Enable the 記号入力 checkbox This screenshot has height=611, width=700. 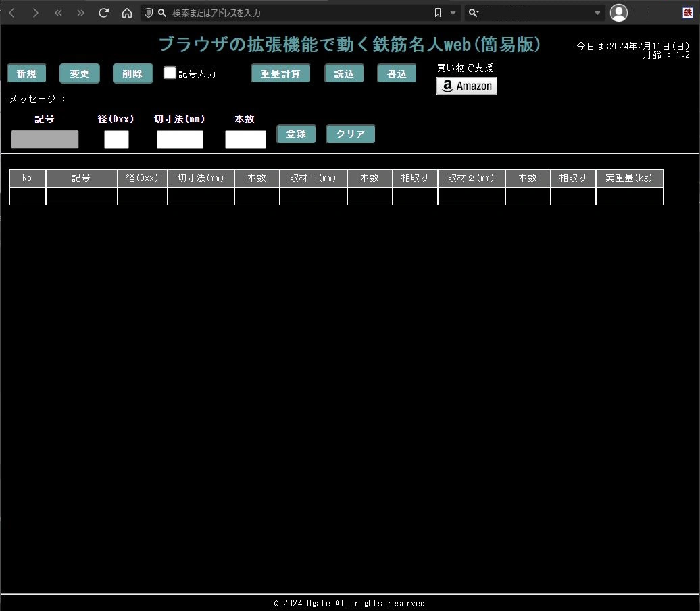coord(170,73)
